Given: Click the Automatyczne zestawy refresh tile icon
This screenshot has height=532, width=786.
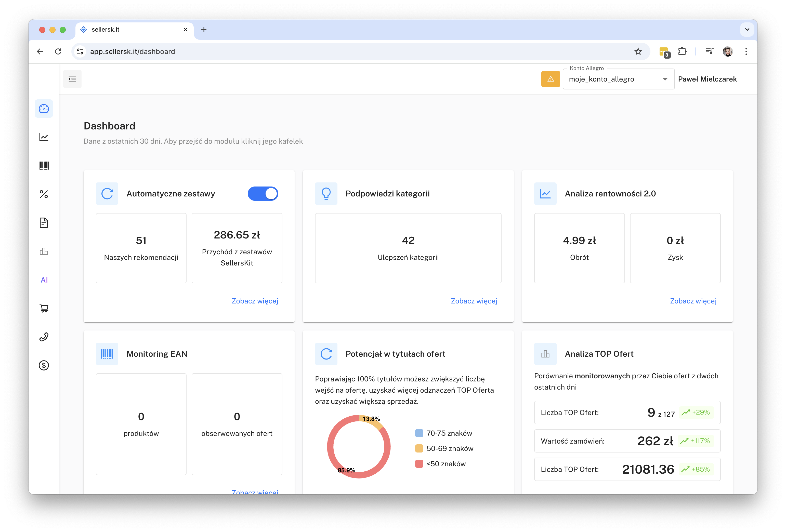Looking at the screenshot, I should point(107,193).
